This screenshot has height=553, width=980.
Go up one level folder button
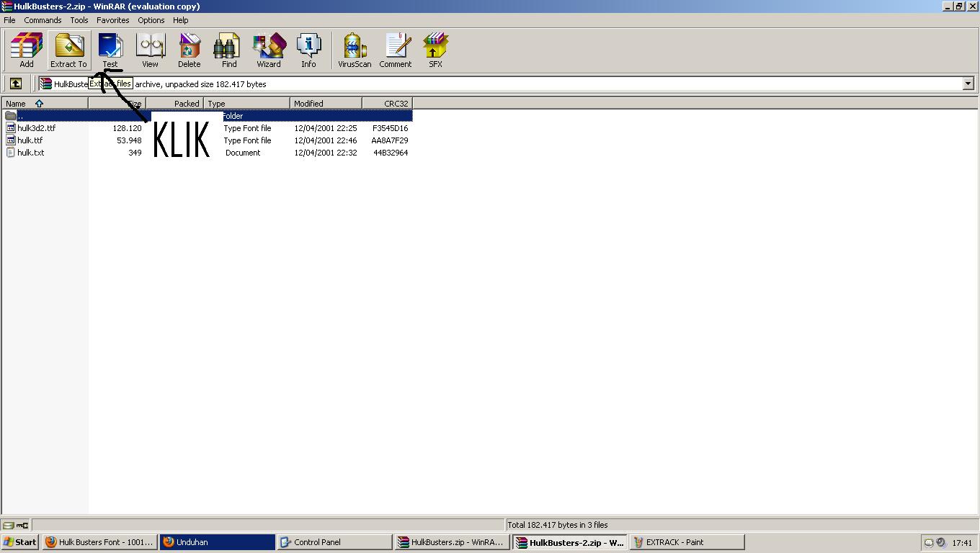point(16,84)
